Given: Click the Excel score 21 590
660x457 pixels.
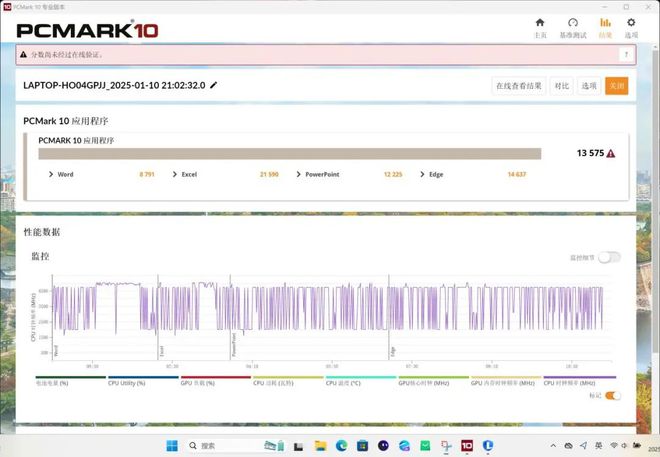Looking at the screenshot, I should [x=269, y=174].
